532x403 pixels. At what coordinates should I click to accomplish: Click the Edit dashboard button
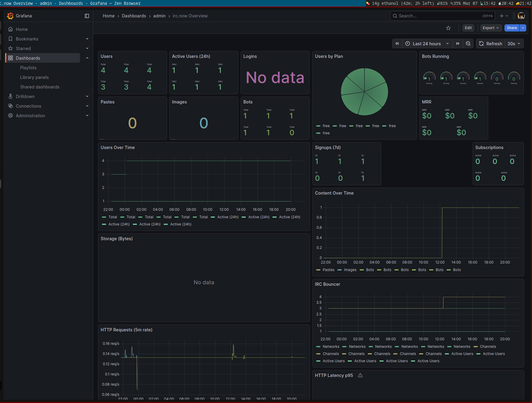468,28
